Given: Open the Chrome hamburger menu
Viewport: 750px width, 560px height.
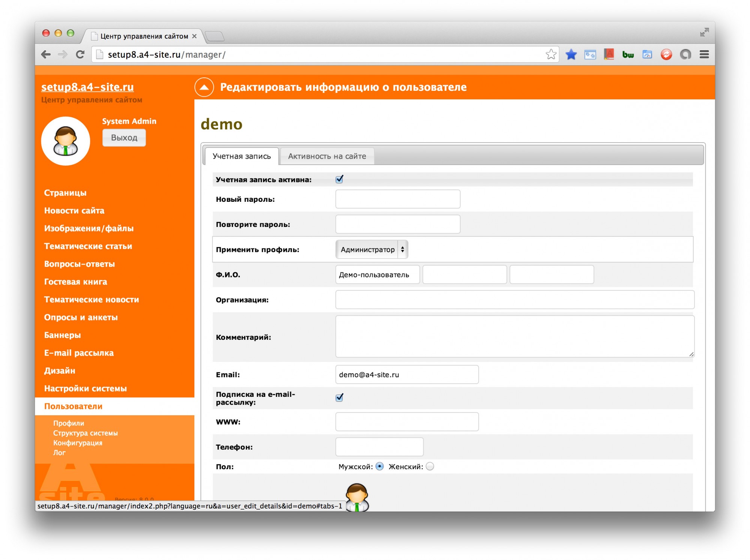Looking at the screenshot, I should pos(704,54).
